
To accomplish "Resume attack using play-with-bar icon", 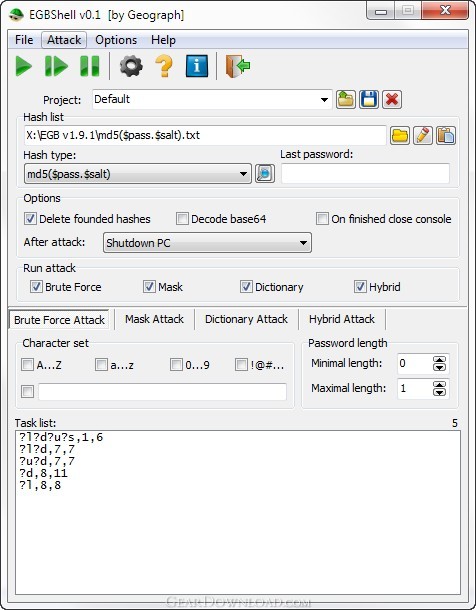I will (x=56, y=66).
